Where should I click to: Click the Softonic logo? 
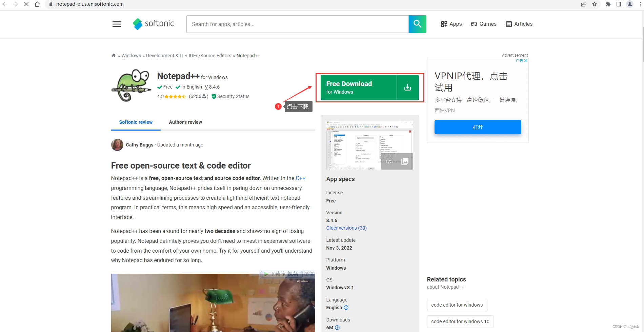(154, 24)
